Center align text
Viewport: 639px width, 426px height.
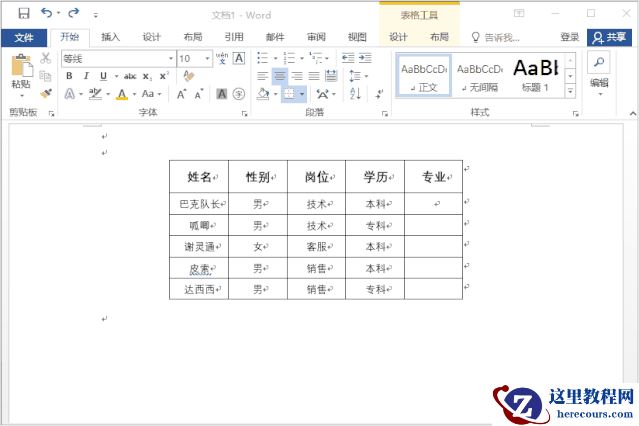pos(280,76)
